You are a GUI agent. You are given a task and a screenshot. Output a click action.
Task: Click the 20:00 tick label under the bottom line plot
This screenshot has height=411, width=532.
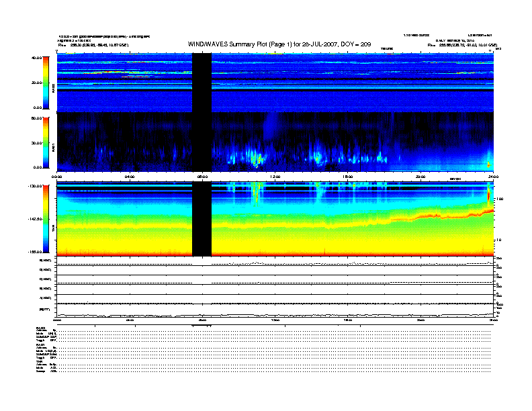point(420,320)
